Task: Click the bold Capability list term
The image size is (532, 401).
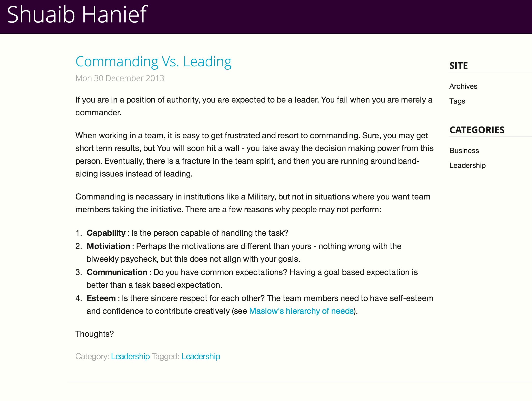Action: 106,233
